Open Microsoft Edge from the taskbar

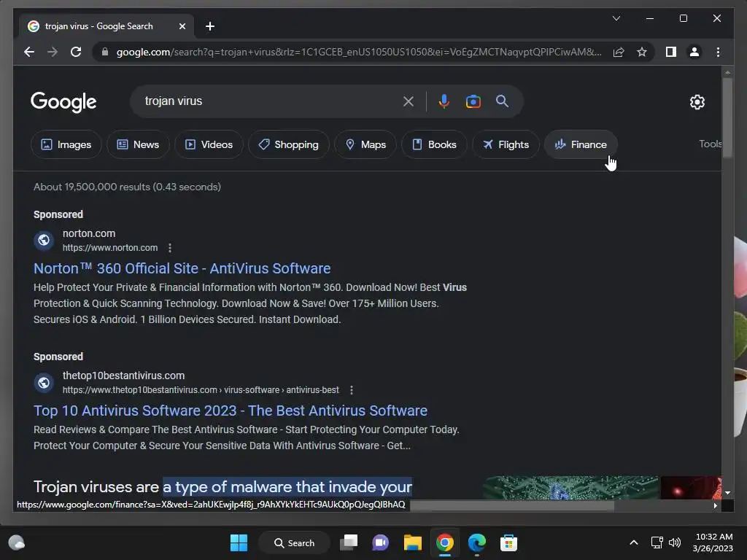(x=477, y=542)
